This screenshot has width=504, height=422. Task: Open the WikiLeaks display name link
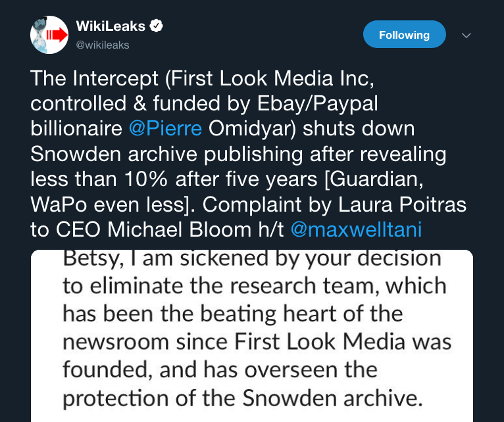[111, 26]
